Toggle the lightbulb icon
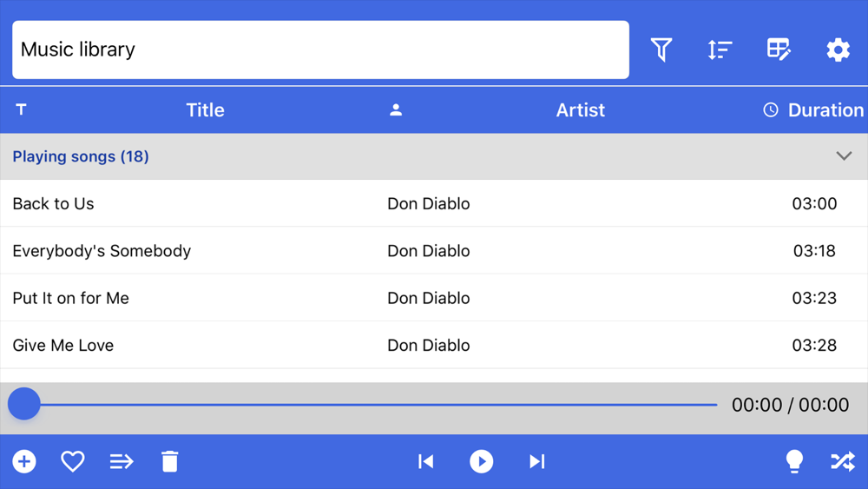 (x=794, y=461)
